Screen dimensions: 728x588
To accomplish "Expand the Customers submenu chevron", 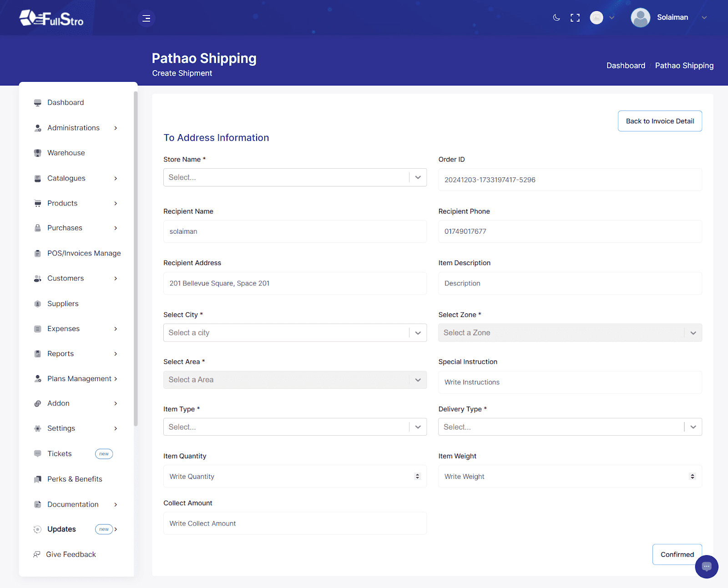I will coord(116,278).
